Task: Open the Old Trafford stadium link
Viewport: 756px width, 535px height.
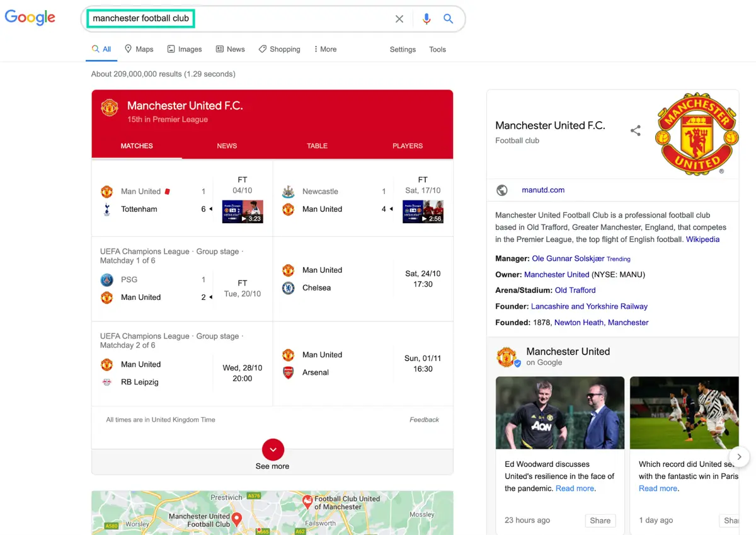Action: tap(575, 291)
